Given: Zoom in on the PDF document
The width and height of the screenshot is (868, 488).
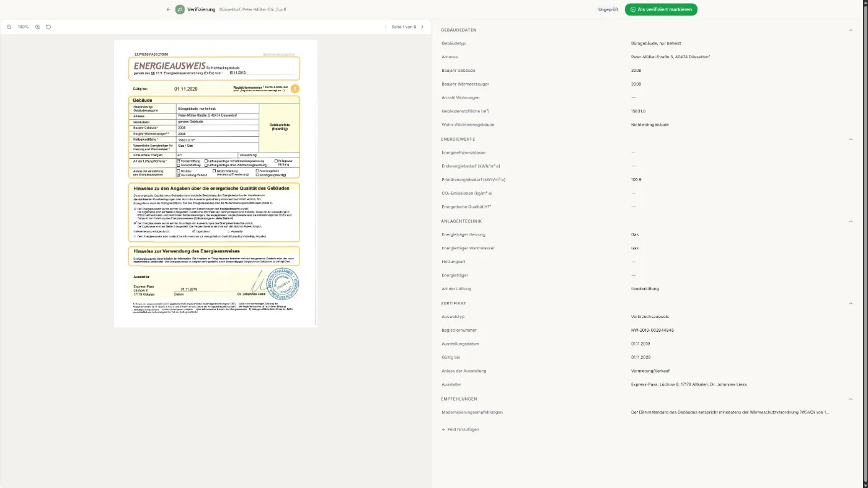Looking at the screenshot, I should point(38,27).
